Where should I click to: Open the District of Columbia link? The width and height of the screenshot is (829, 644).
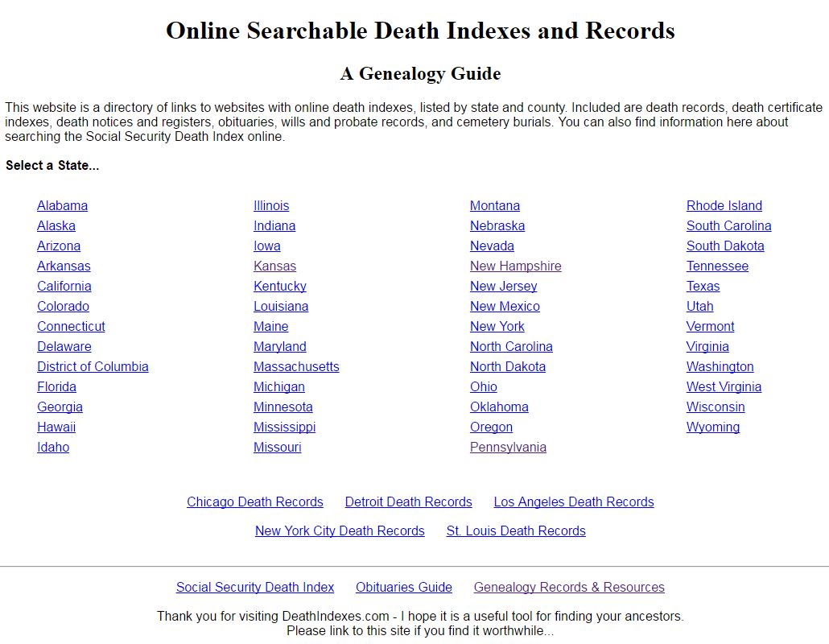point(93,366)
